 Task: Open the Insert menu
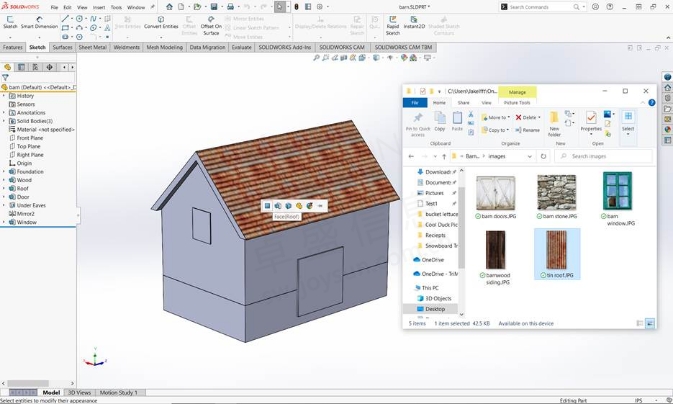(99, 7)
